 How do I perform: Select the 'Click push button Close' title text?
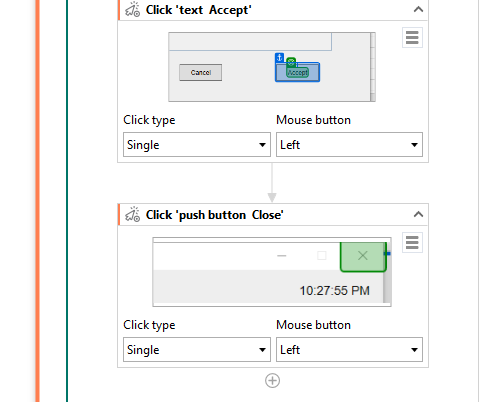click(215, 215)
